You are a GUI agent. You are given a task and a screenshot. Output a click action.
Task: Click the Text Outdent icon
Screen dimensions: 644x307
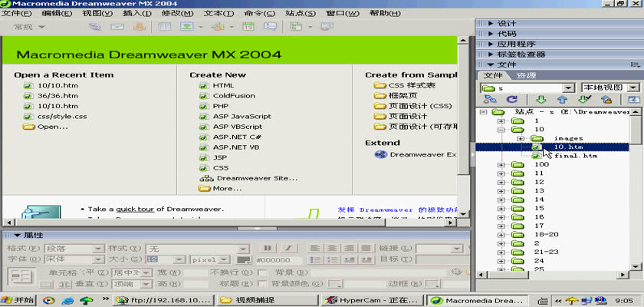coord(349,259)
